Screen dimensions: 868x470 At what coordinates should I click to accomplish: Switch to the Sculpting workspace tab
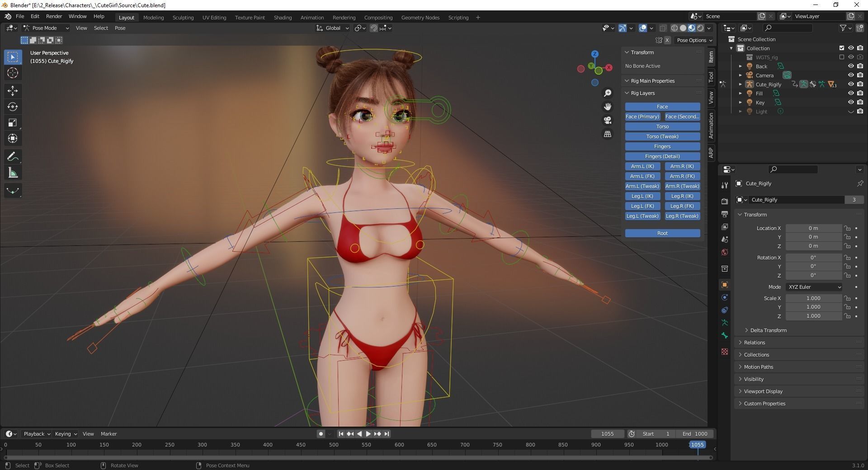(x=183, y=18)
